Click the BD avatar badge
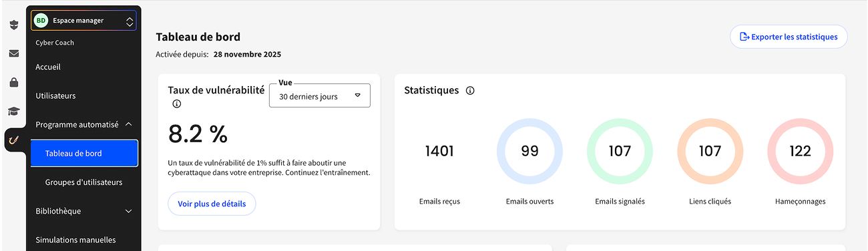 pyautogui.click(x=41, y=21)
